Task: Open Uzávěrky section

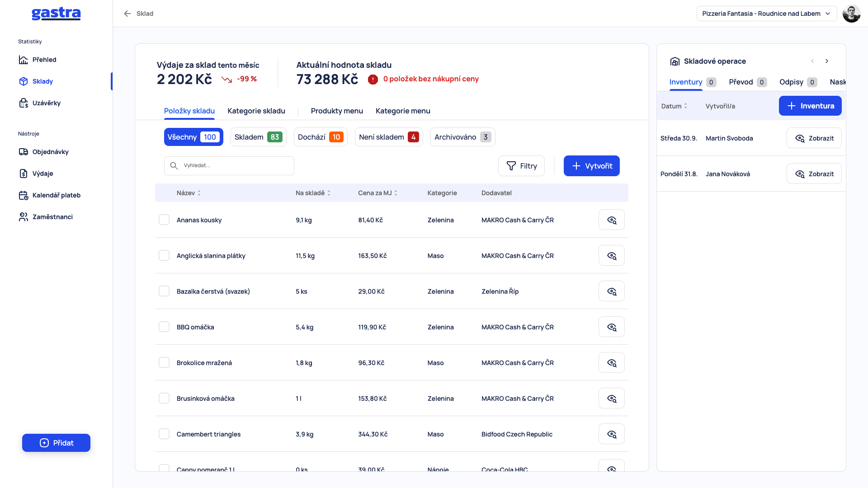Action: pos(40,103)
